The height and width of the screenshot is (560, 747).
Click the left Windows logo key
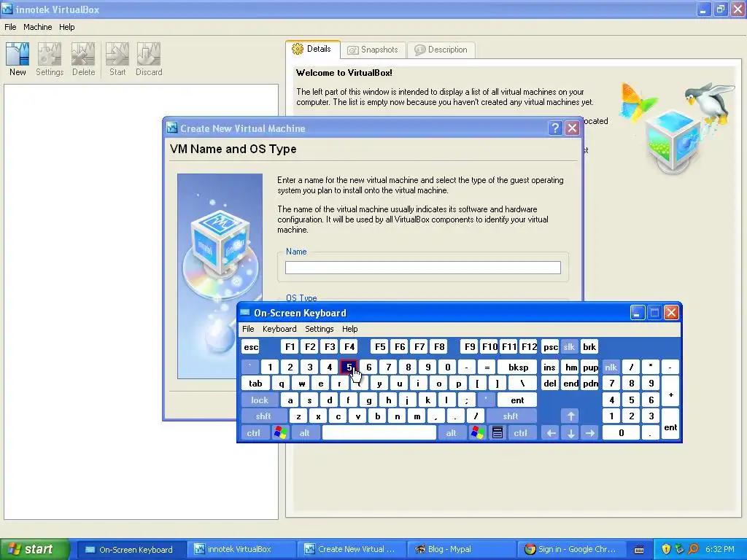click(281, 433)
